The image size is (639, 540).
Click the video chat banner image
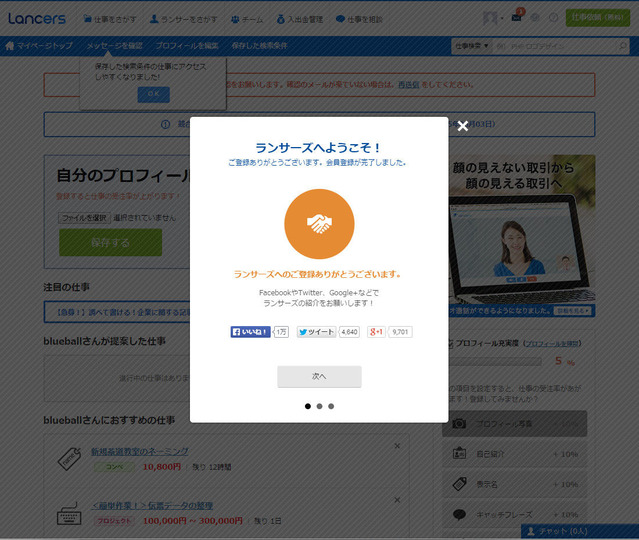pyautogui.click(x=522, y=236)
